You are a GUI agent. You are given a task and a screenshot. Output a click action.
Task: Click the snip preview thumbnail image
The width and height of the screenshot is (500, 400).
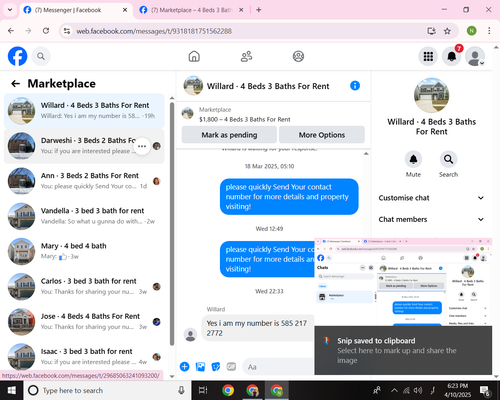403,282
